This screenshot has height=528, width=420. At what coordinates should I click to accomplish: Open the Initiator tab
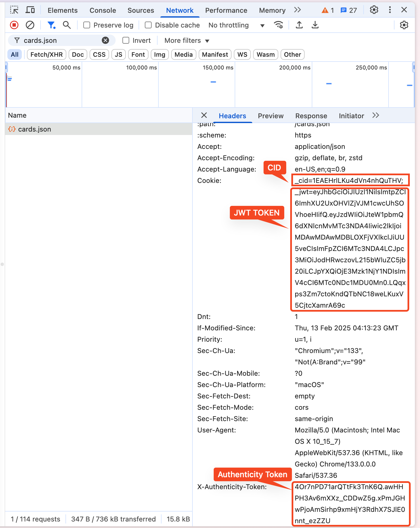351,116
